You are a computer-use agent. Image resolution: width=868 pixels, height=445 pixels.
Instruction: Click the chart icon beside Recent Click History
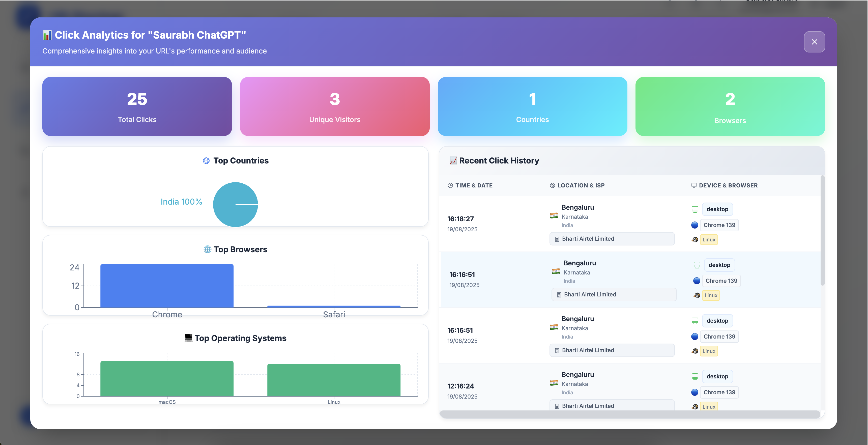453,160
